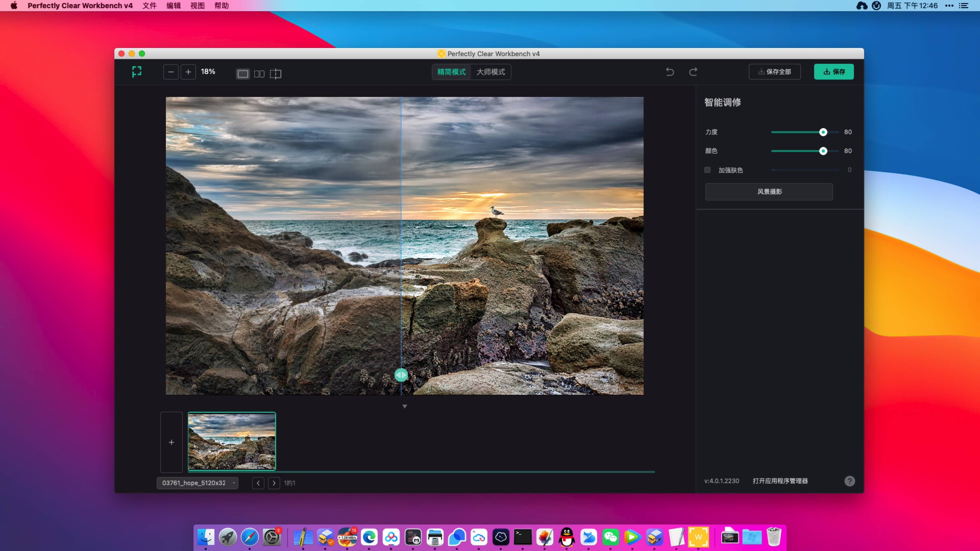Image resolution: width=980 pixels, height=551 pixels.
Task: Open Pixelmator Pro in dock
Action: pos(545,537)
